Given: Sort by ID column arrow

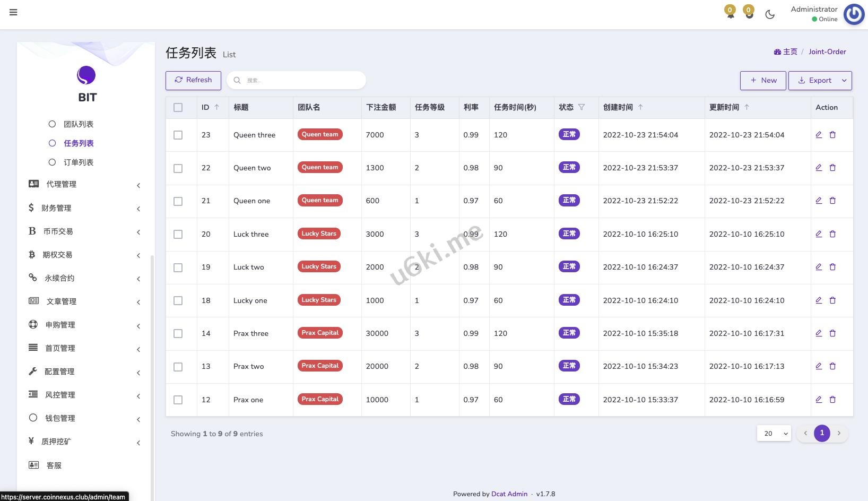Looking at the screenshot, I should (x=216, y=107).
